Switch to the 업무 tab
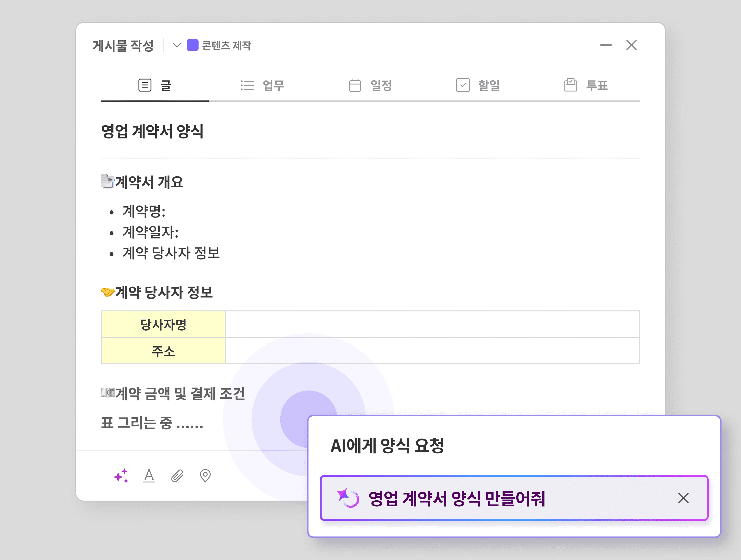This screenshot has width=741, height=560. click(263, 86)
